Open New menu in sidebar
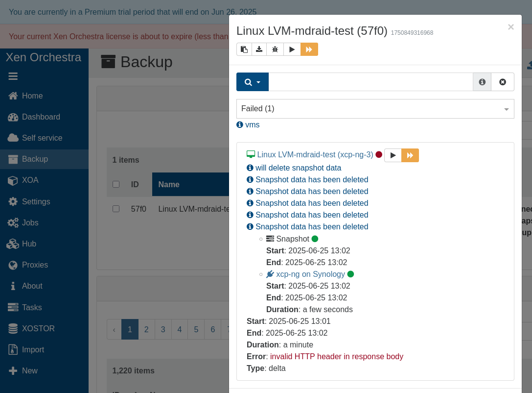The width and height of the screenshot is (532, 393). (x=44, y=370)
